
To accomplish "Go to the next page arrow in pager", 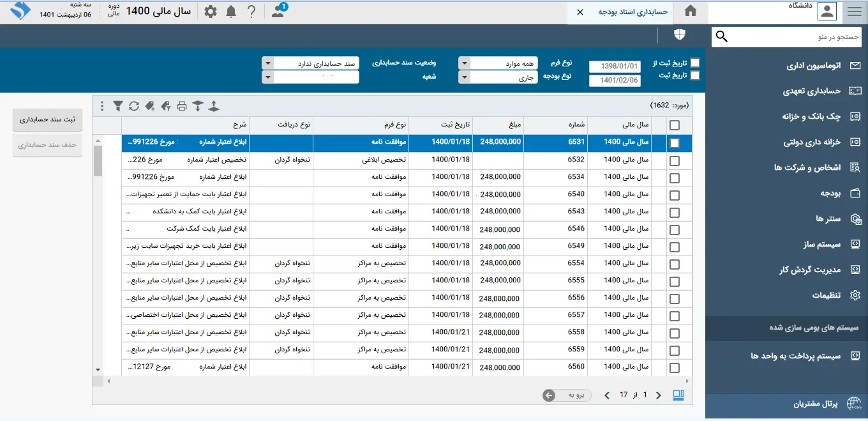I will pyautogui.click(x=607, y=395).
